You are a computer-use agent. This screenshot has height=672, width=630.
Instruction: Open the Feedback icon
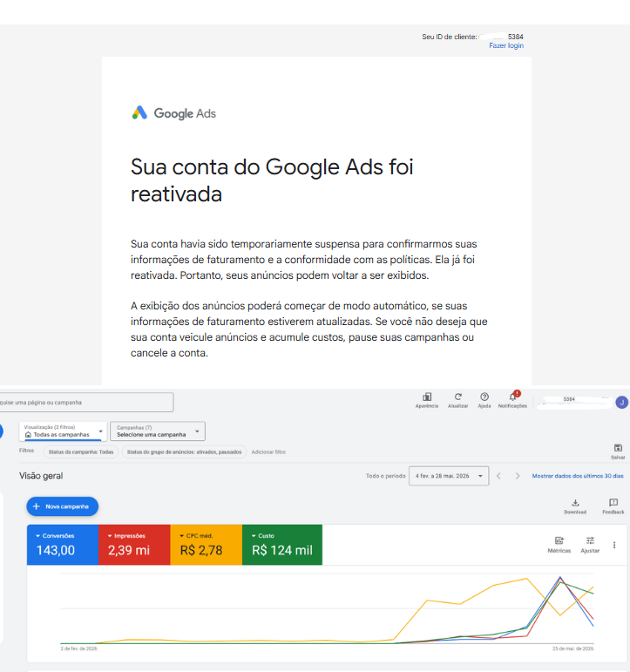tap(613, 506)
